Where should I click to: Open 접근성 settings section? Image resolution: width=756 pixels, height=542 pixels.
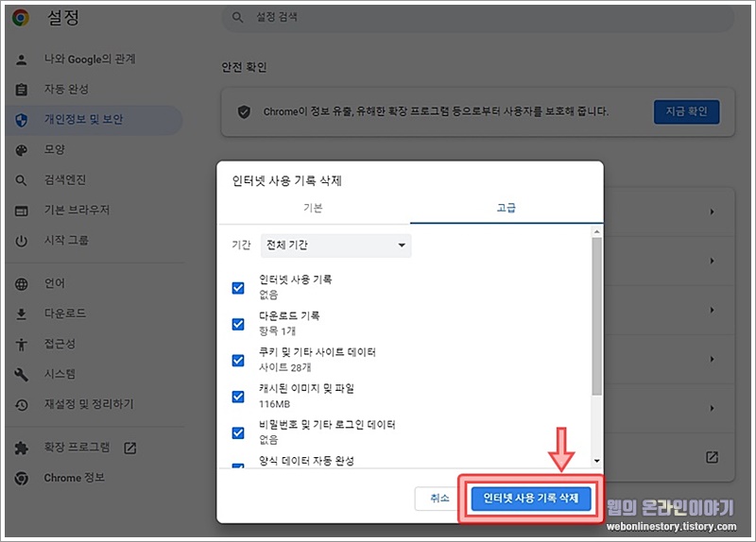click(94, 344)
